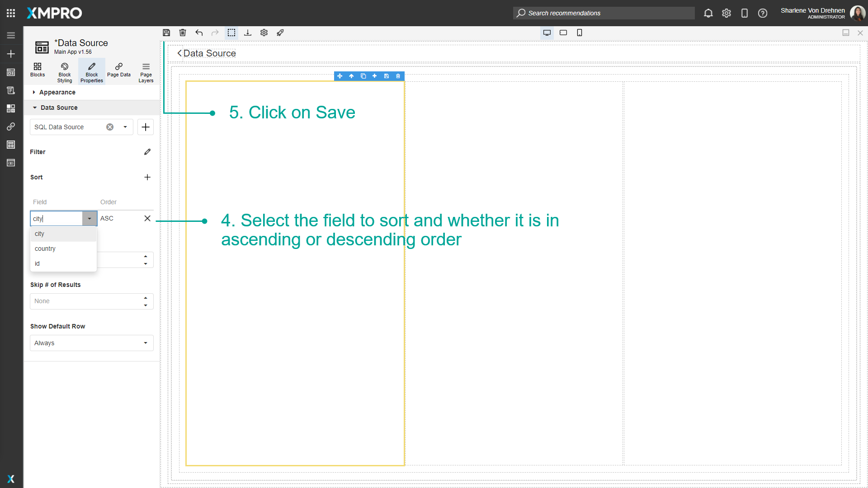
Task: Expand the Appearance section
Action: point(57,92)
